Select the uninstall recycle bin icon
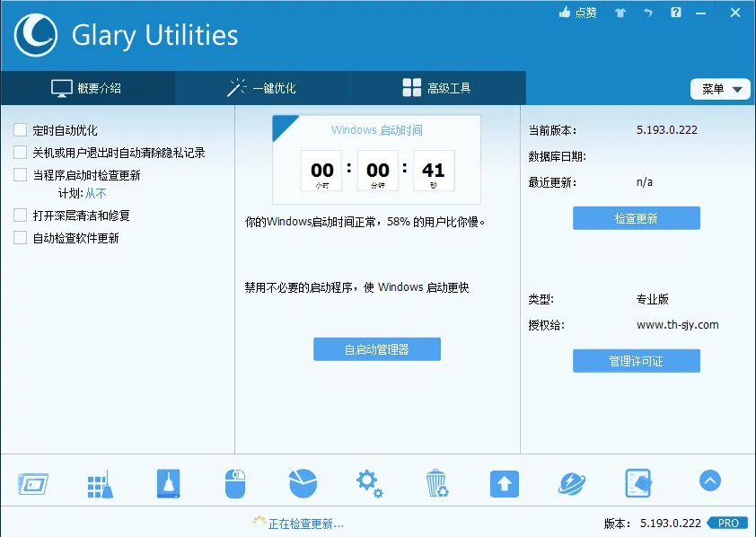The width and height of the screenshot is (756, 537). point(436,482)
